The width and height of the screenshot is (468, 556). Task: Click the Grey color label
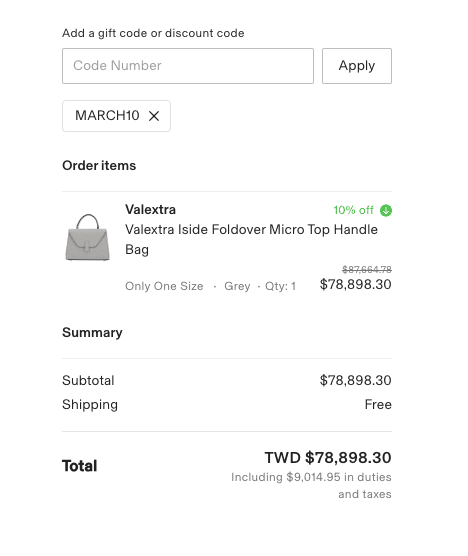[x=237, y=286]
